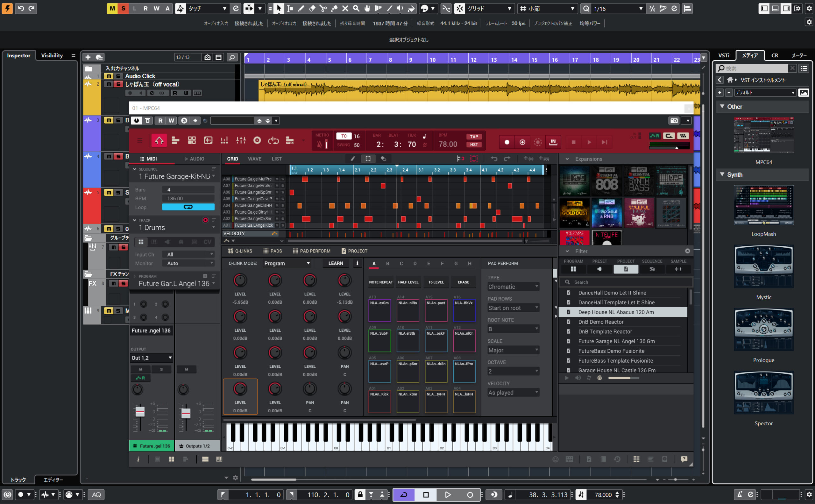815x504 pixels.
Task: Select the Draw (pencil) tool
Action: (x=301, y=8)
